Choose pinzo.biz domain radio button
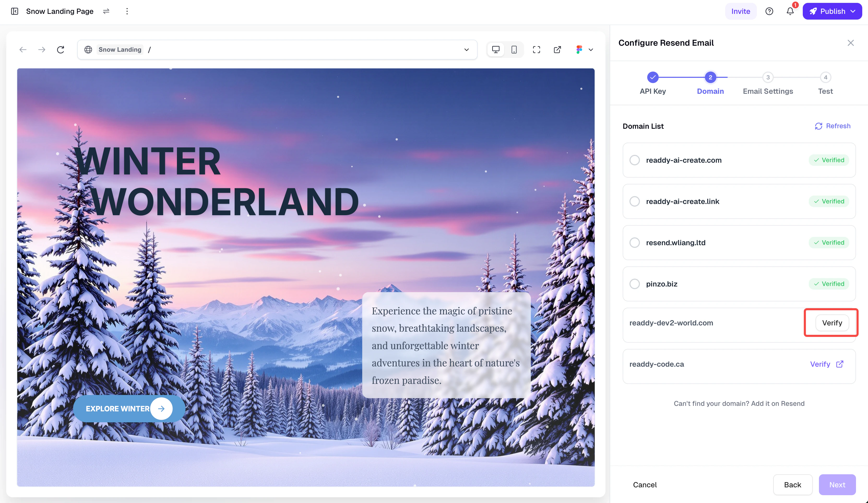Screen dimensions: 868x503 (x=634, y=284)
